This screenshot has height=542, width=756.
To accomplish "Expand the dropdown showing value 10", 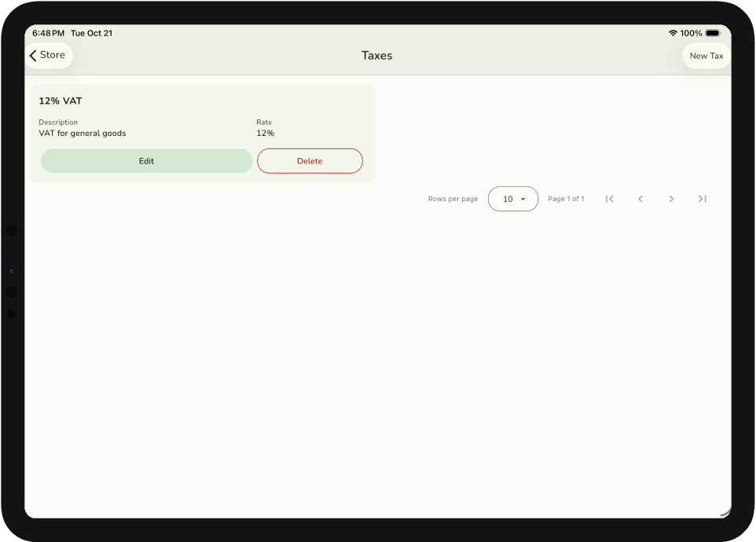I will [512, 199].
